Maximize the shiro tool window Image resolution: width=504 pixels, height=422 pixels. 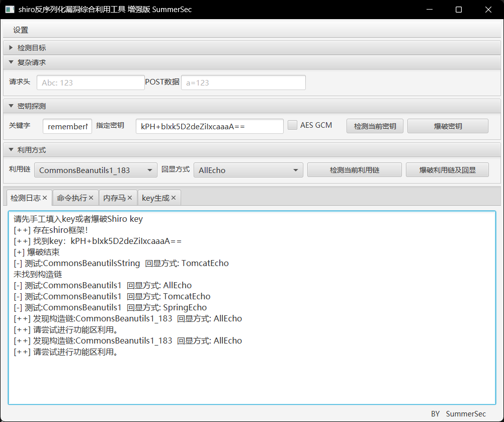459,10
